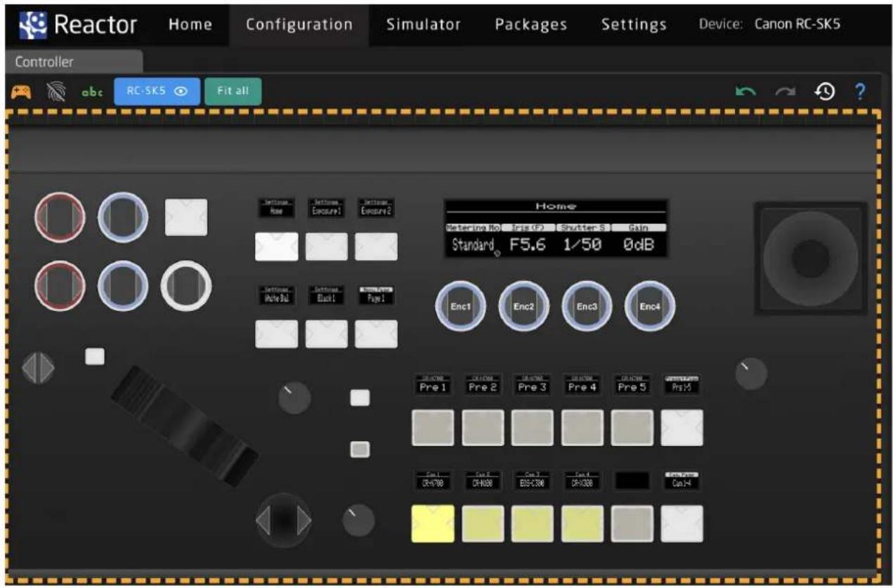Click the button under Pre 2
893x588 pixels.
(483, 428)
